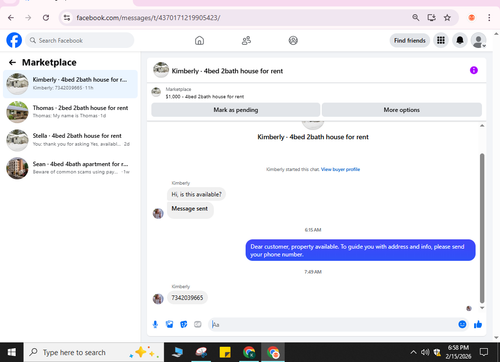The width and height of the screenshot is (500, 362).
Task: Open Thomas 2bed 2bath house chat
Action: coord(70,112)
